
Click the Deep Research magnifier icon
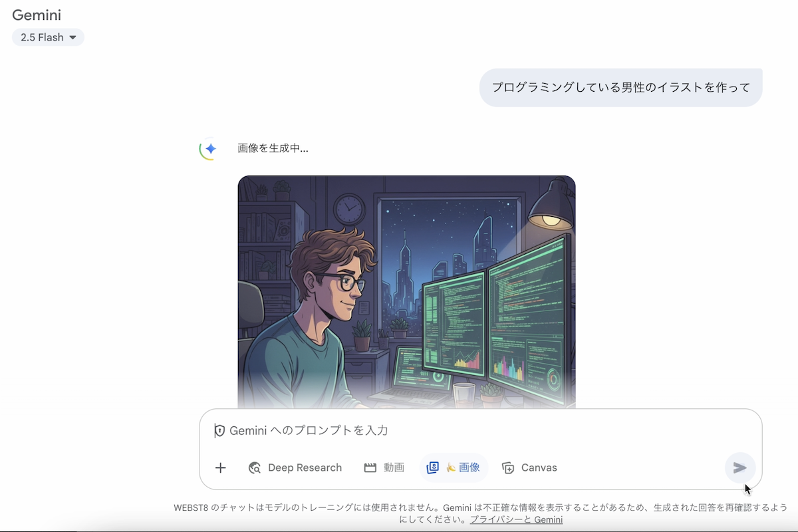tap(255, 467)
